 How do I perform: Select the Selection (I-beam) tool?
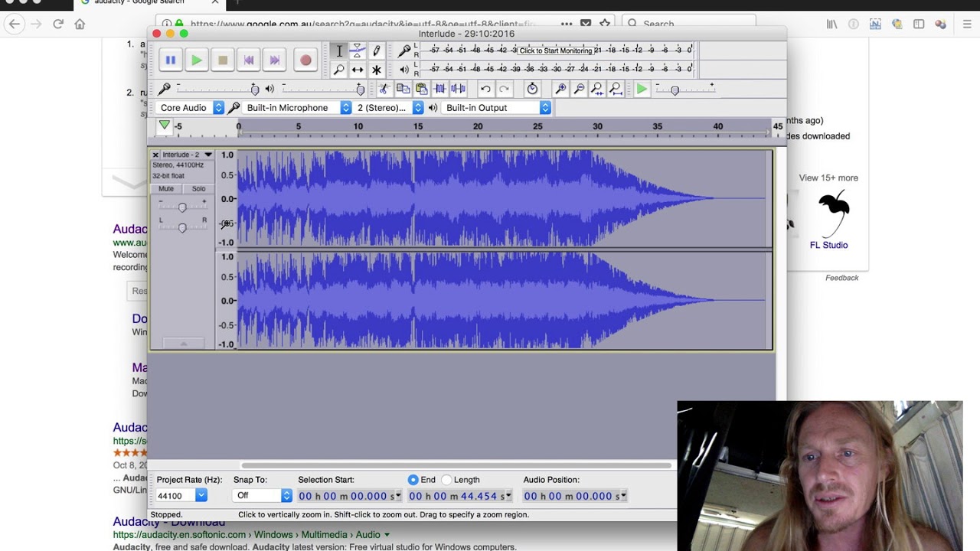click(339, 51)
